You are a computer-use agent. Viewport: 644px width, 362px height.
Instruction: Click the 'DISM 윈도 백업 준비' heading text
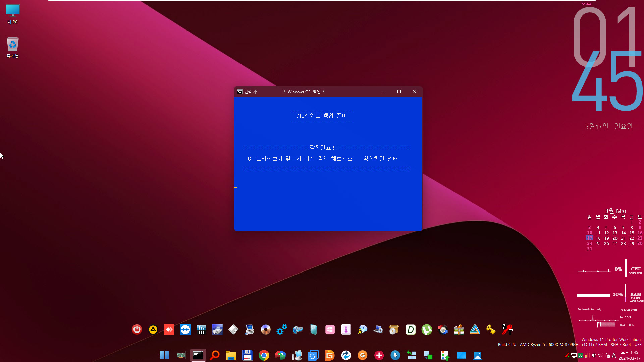coord(321,116)
